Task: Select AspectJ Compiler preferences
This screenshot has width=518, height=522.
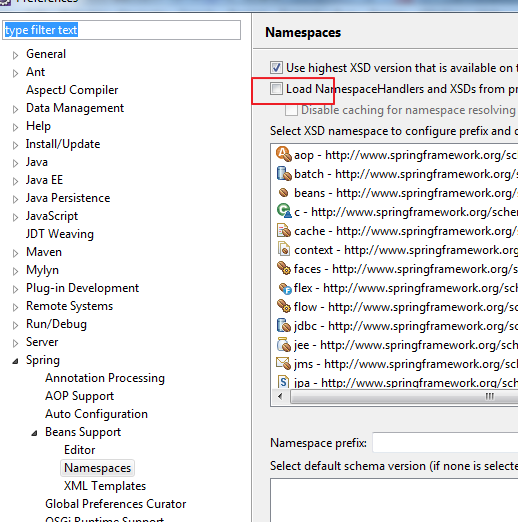Action: pos(72,90)
